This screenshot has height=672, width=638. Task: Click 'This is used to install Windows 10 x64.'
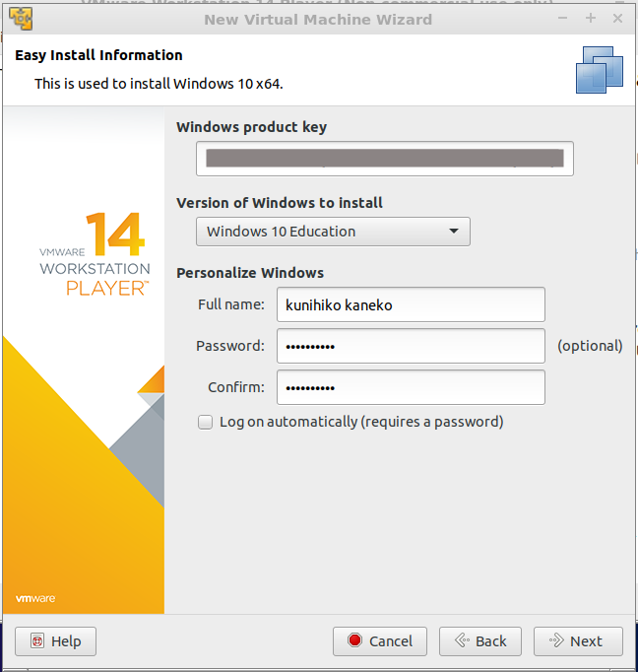(159, 84)
